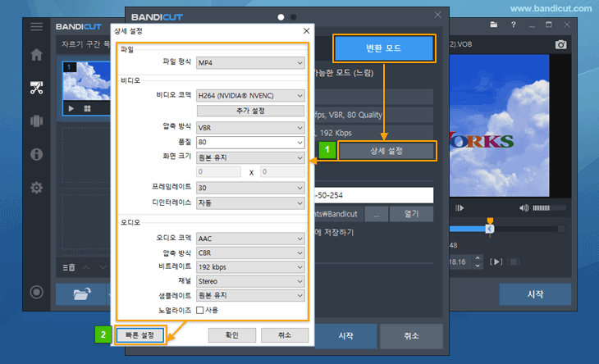Play the segment 1 thumbnail preview

pyautogui.click(x=71, y=109)
